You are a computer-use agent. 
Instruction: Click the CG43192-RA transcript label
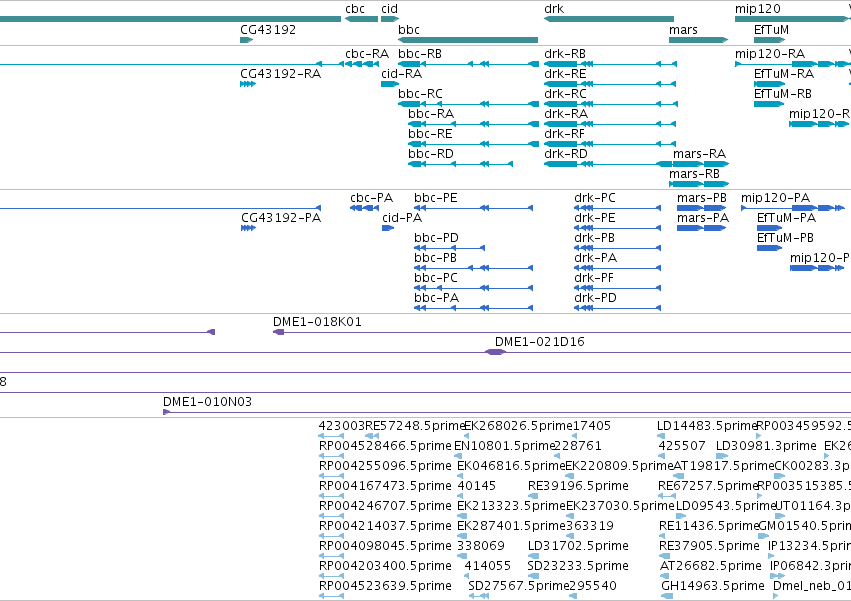[x=281, y=74]
